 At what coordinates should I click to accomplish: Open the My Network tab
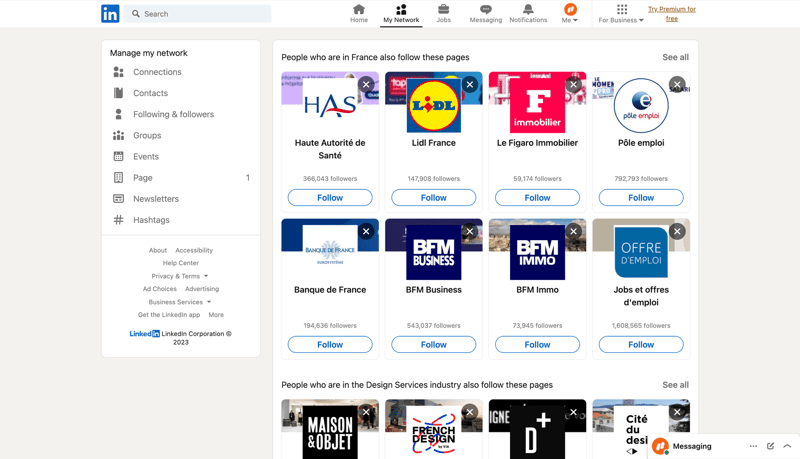(401, 14)
